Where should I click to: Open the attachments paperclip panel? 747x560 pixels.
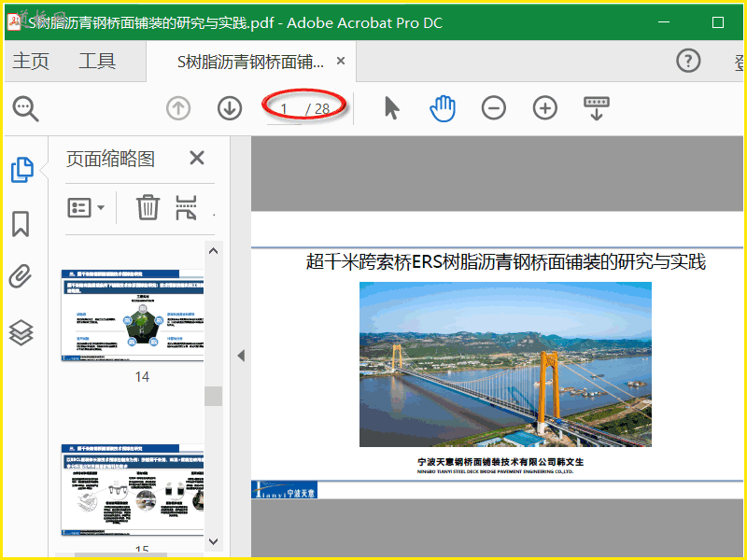click(x=21, y=276)
